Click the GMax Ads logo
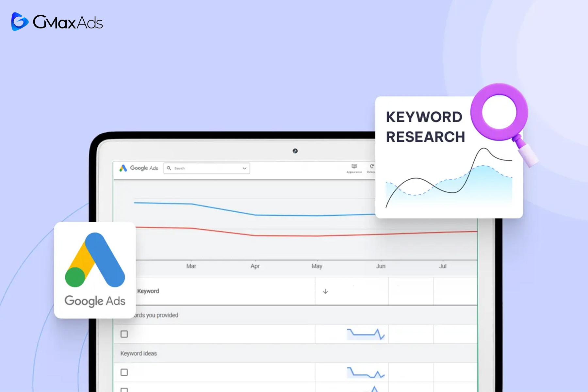The width and height of the screenshot is (588, 392). [x=57, y=22]
